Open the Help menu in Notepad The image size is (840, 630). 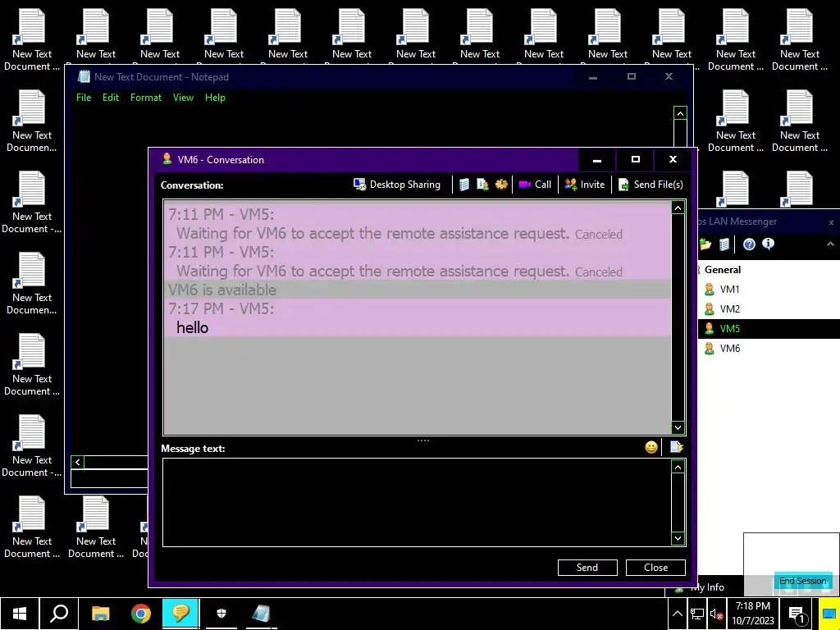pos(215,98)
